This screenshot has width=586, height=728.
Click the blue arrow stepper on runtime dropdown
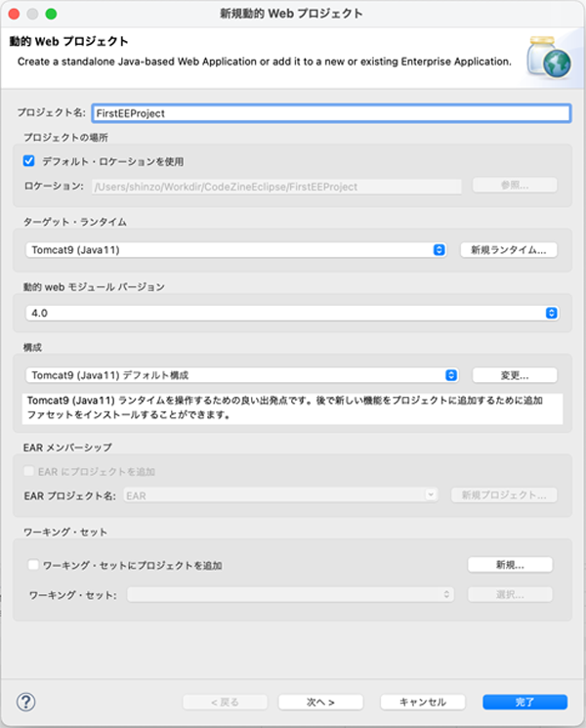(439, 250)
